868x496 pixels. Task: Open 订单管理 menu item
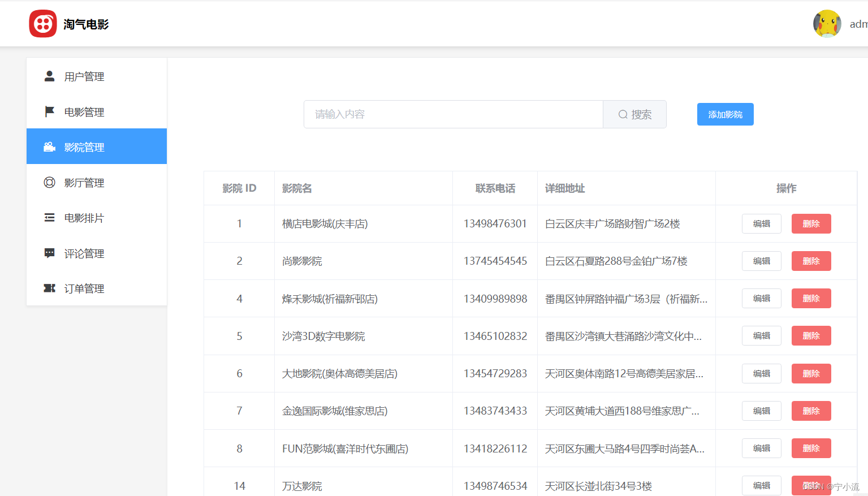point(97,288)
